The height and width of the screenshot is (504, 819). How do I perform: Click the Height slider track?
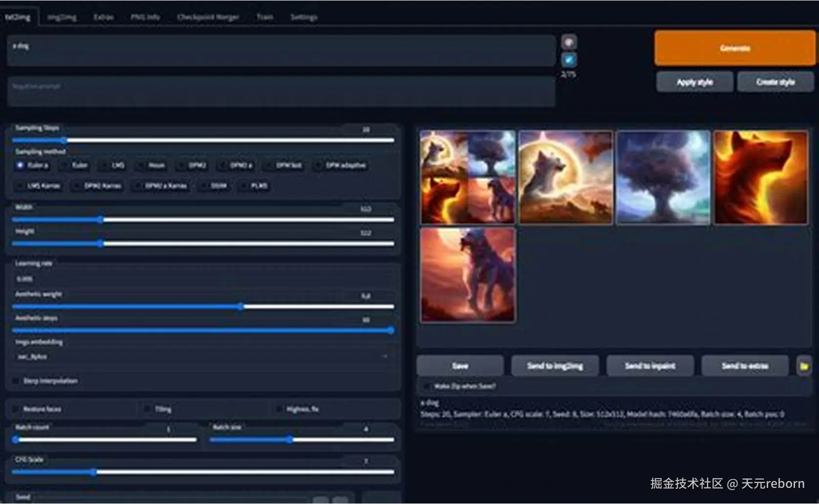[203, 243]
